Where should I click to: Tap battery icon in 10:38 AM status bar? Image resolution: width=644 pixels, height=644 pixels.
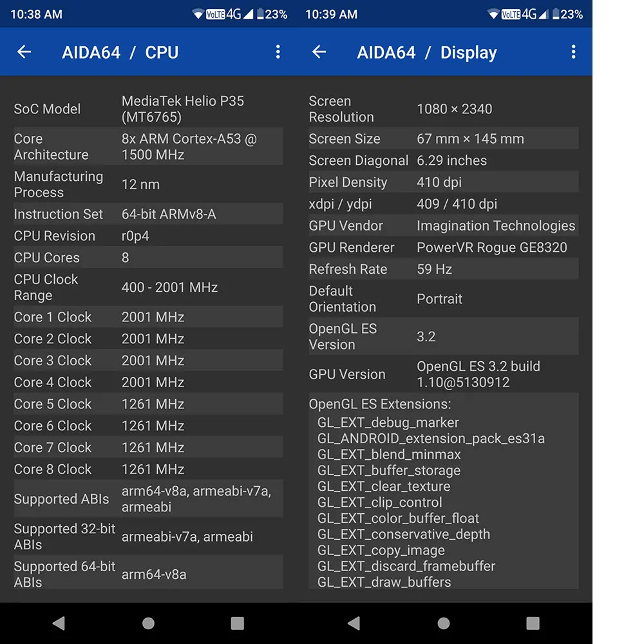(x=260, y=14)
